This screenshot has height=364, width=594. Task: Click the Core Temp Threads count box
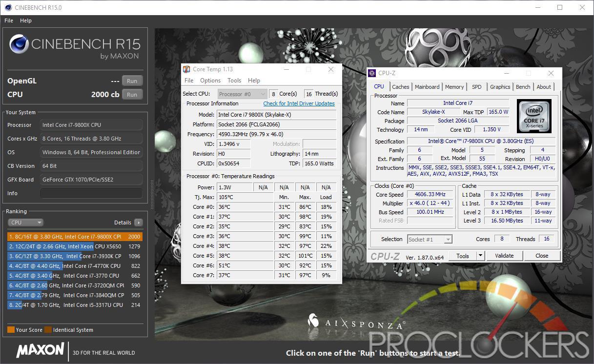click(308, 94)
